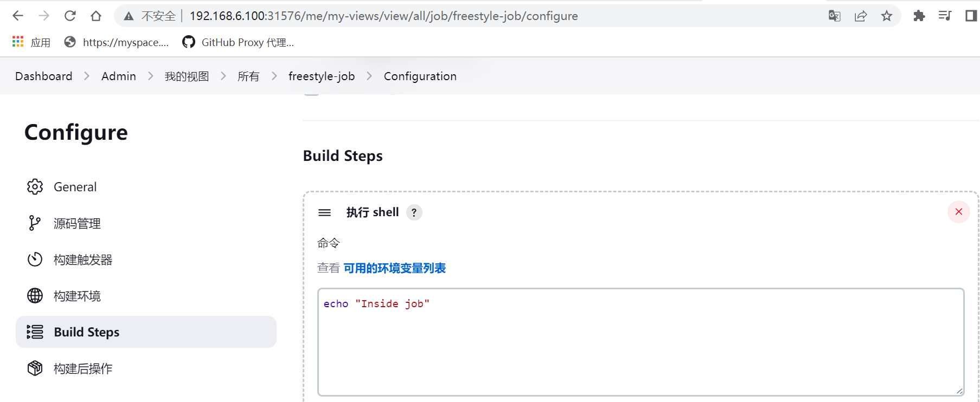Open the freestyle-job breadcrumb
The height and width of the screenshot is (402, 980).
[322, 76]
